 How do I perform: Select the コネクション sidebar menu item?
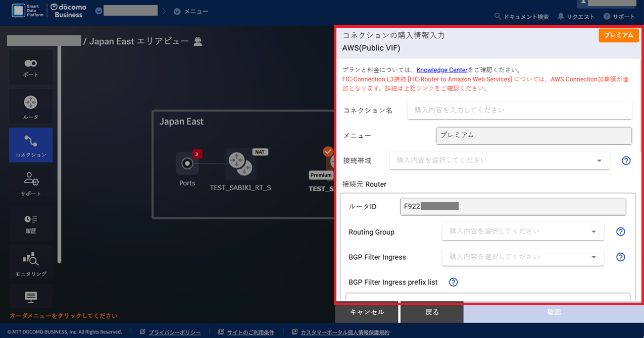coord(31,145)
